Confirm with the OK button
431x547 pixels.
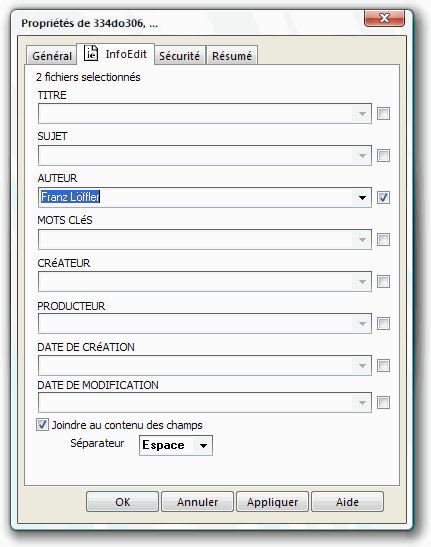[x=122, y=502]
